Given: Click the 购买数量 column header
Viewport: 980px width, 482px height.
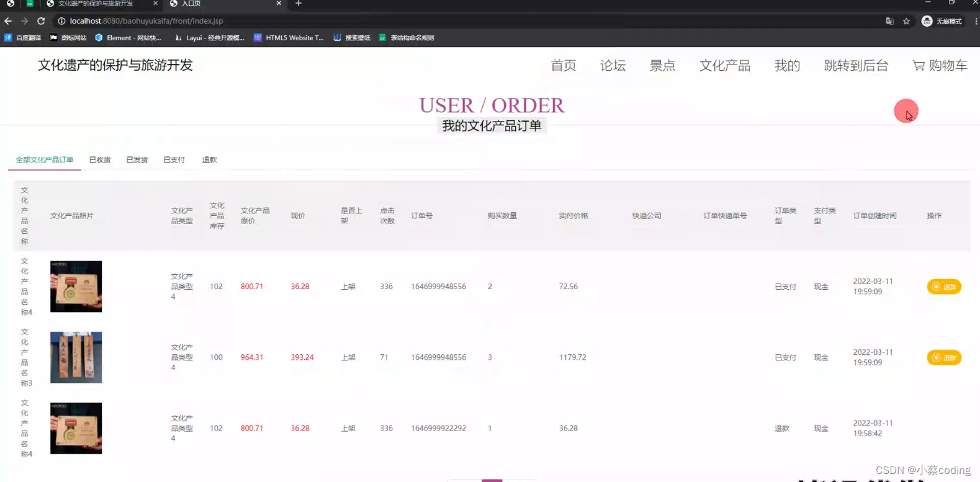Looking at the screenshot, I should (x=502, y=216).
